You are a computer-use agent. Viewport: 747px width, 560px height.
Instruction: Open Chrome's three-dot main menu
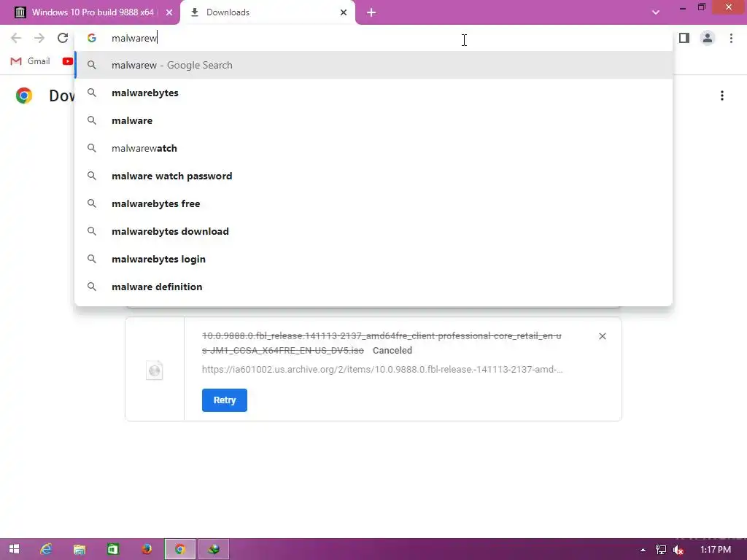click(731, 38)
